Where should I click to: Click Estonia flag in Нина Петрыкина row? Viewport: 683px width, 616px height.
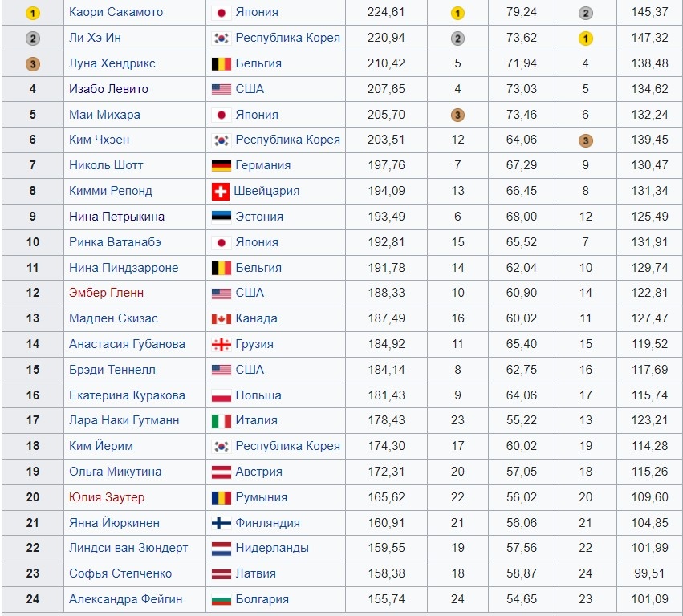point(221,217)
